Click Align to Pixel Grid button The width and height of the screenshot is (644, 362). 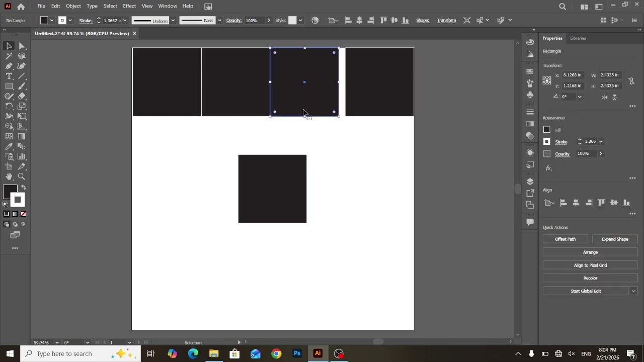click(590, 265)
